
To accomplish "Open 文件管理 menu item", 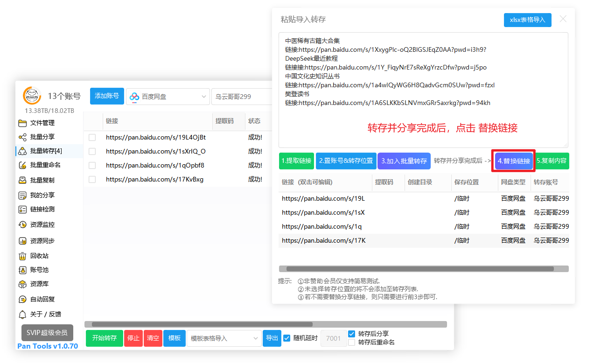I will click(42, 123).
